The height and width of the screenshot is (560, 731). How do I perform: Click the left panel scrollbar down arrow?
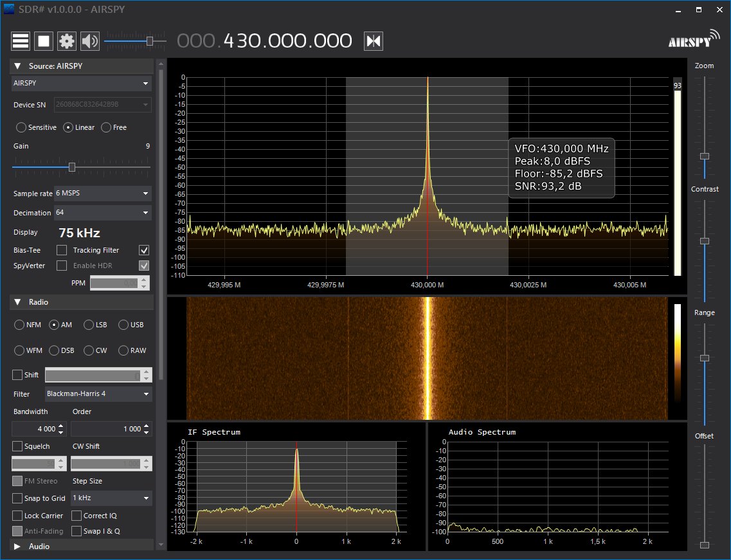pos(161,545)
